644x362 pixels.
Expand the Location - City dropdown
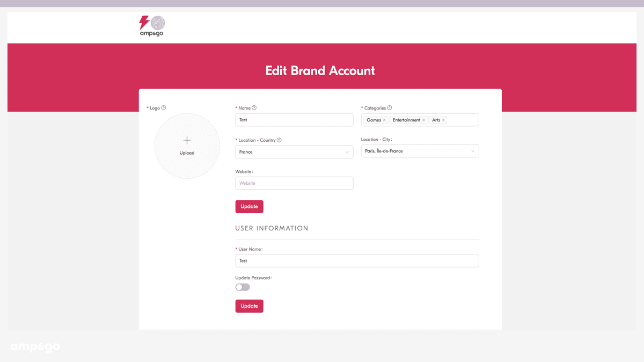(x=420, y=151)
